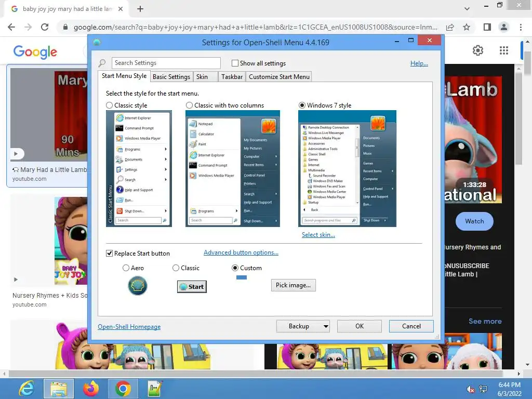Open Google quick settings gear
Screen dimensions: 532x399
pyautogui.click(x=478, y=50)
